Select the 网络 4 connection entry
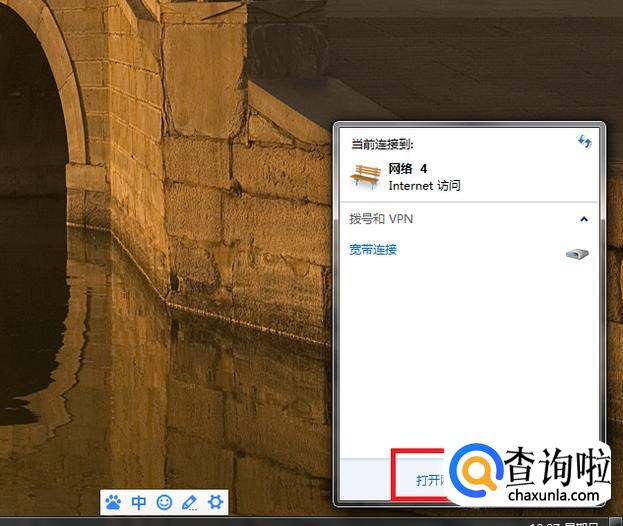The height and width of the screenshot is (526, 623). 408,169
